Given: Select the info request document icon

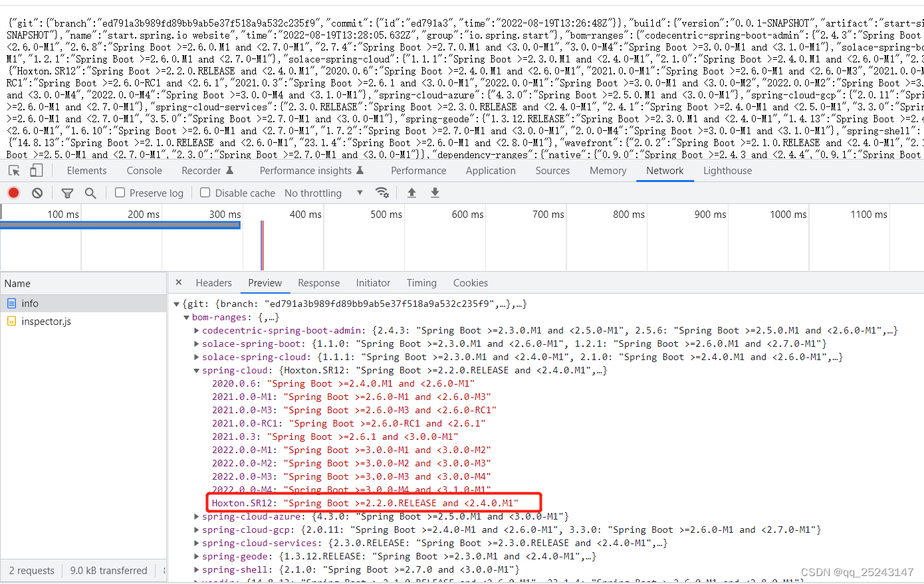Looking at the screenshot, I should pyautogui.click(x=11, y=303).
